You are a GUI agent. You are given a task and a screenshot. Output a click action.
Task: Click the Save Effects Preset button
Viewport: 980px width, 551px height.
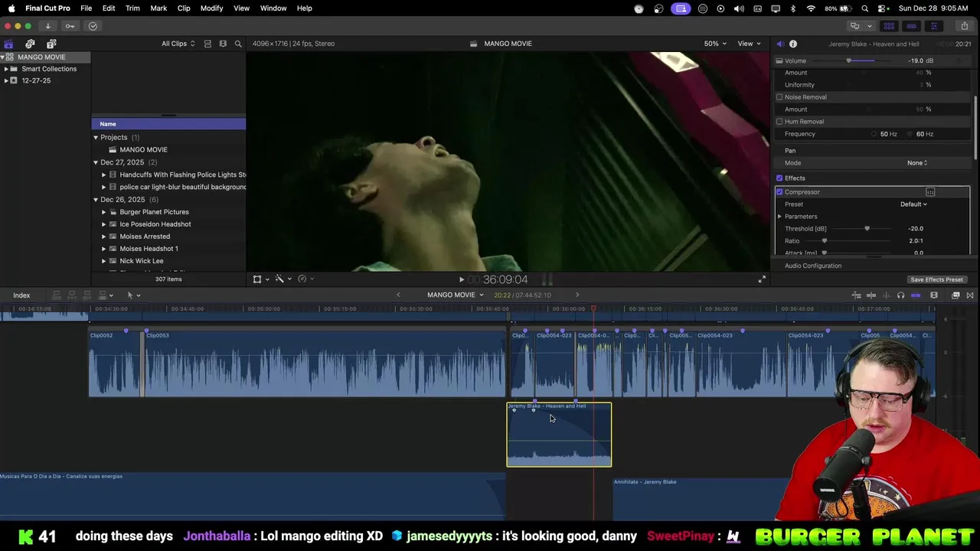coord(936,280)
